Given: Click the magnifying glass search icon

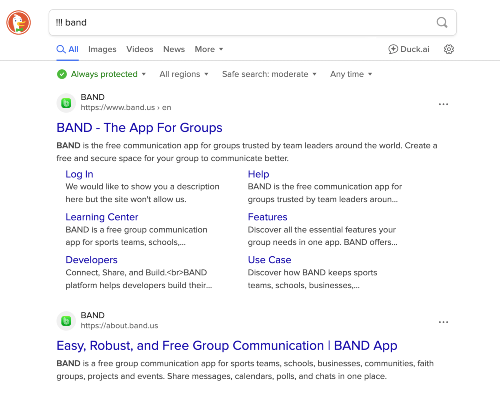Looking at the screenshot, I should (442, 23).
